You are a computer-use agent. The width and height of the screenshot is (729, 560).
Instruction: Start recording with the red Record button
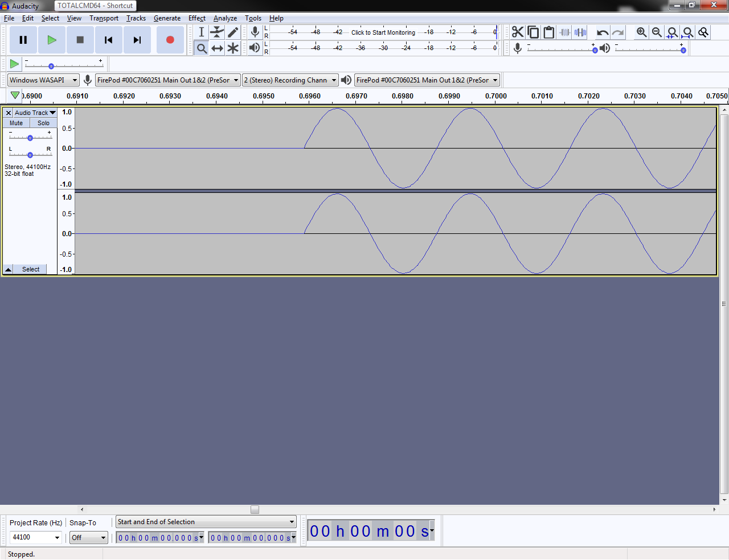click(170, 40)
